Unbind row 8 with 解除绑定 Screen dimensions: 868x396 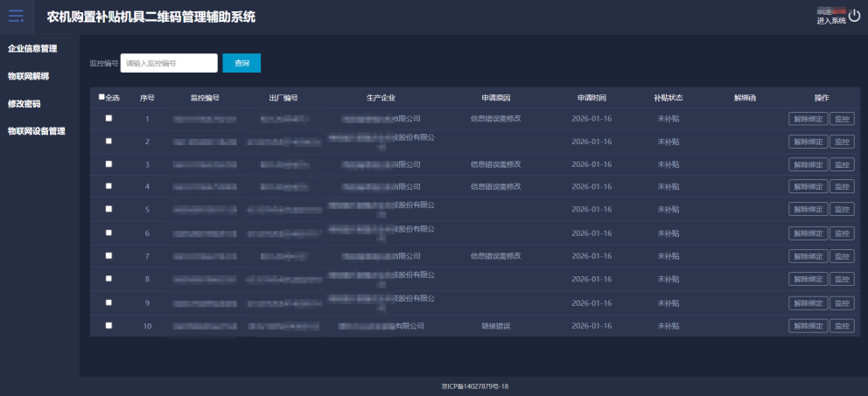point(808,279)
